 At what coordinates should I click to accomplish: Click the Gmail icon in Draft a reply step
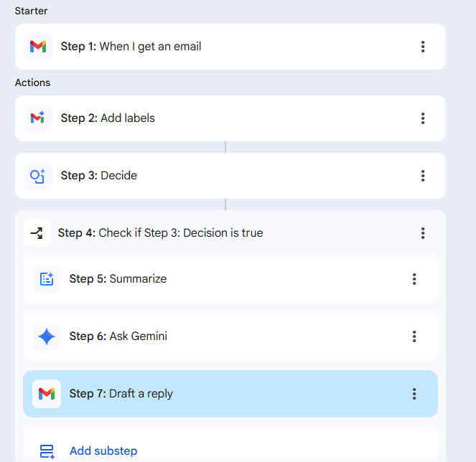point(47,394)
